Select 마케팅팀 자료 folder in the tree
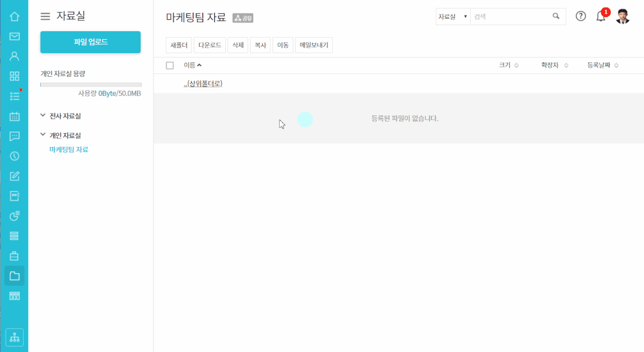 (x=69, y=150)
